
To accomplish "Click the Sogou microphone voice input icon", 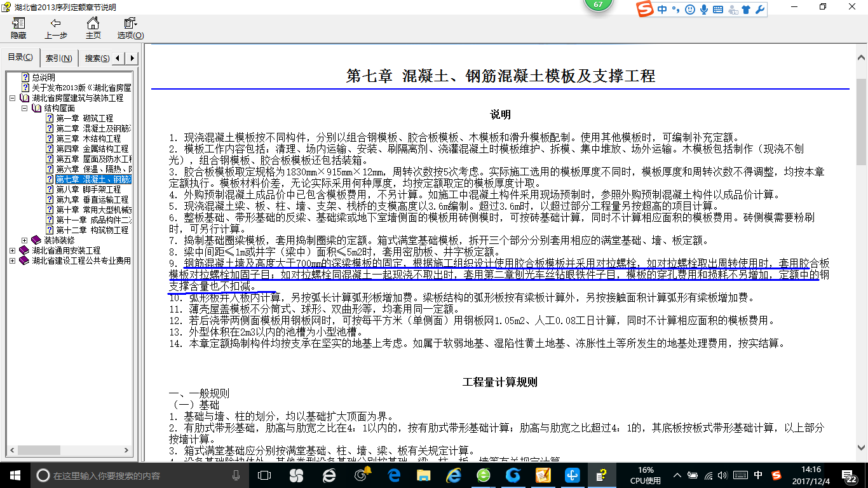I will (x=704, y=10).
